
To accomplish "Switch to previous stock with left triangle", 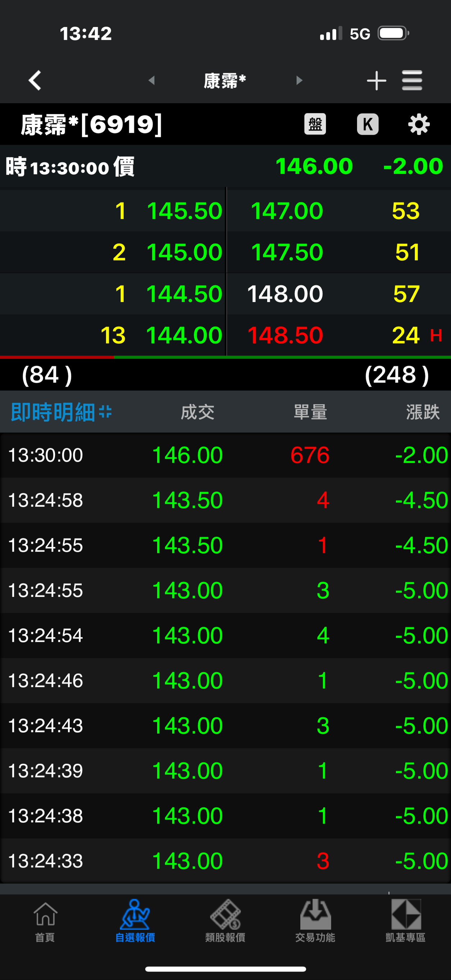I will coord(151,80).
